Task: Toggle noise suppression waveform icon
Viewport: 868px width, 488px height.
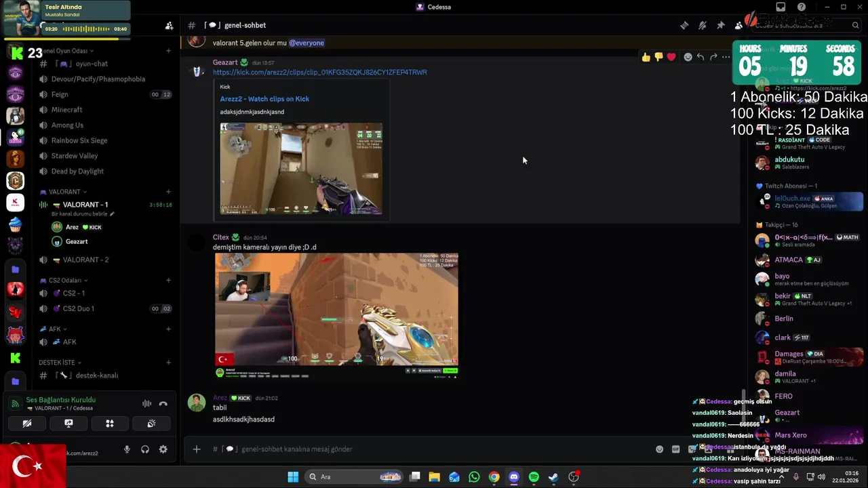Action: click(x=146, y=403)
